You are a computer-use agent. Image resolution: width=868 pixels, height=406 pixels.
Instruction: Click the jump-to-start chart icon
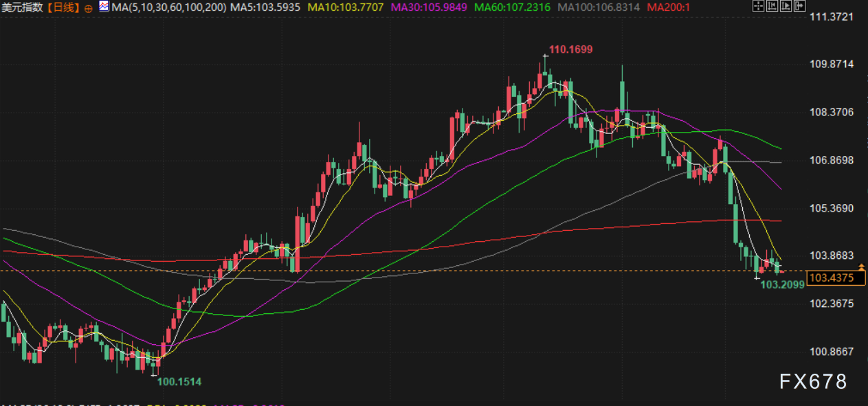[x=772, y=5]
